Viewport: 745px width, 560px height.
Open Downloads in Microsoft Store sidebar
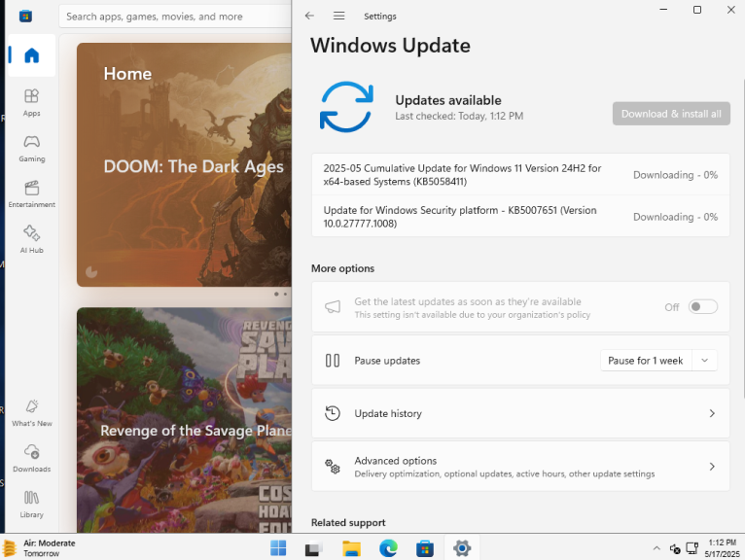click(x=31, y=458)
